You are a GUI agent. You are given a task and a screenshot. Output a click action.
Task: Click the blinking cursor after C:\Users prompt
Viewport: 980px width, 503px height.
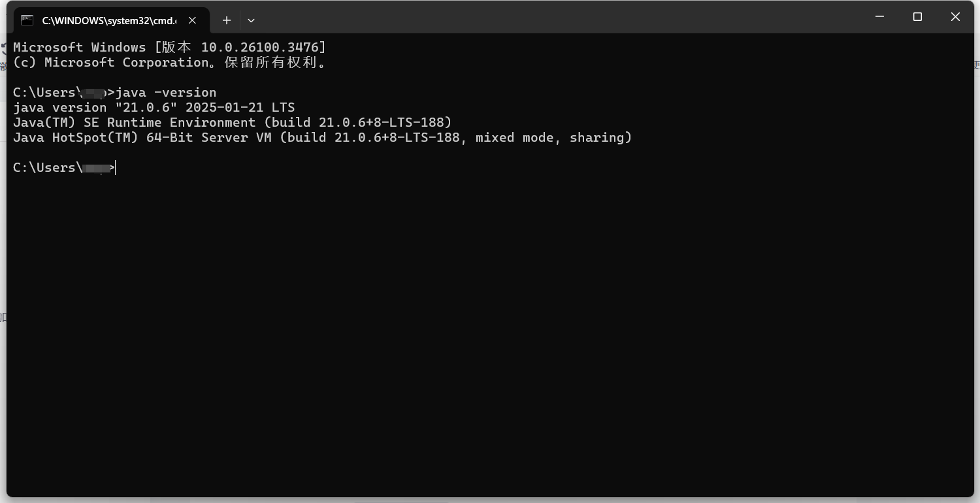coord(114,167)
